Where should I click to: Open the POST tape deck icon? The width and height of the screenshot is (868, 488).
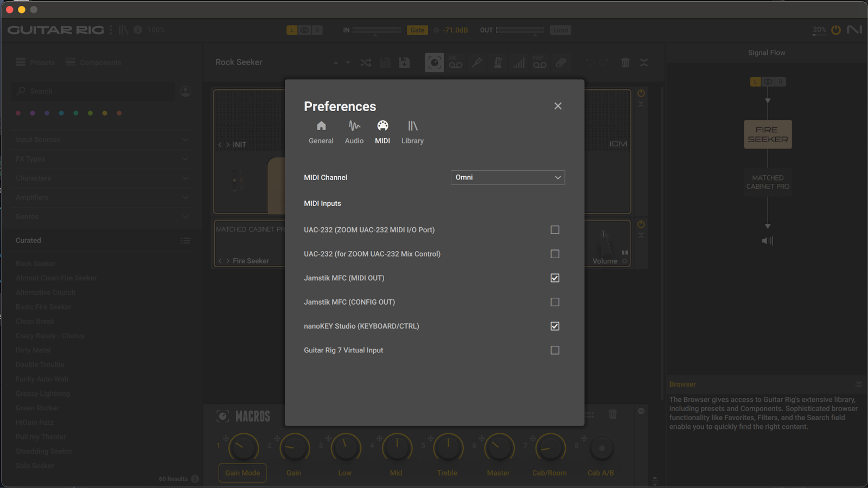coord(540,63)
